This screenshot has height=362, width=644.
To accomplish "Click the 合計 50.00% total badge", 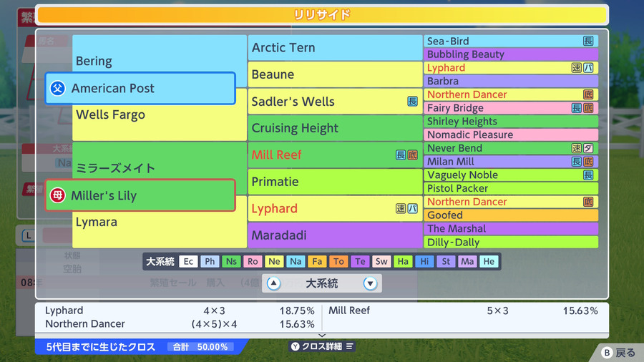I will 200,347.
